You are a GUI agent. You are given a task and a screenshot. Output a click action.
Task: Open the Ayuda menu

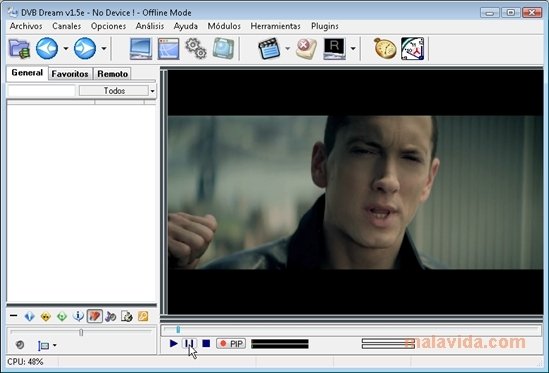[x=186, y=26]
